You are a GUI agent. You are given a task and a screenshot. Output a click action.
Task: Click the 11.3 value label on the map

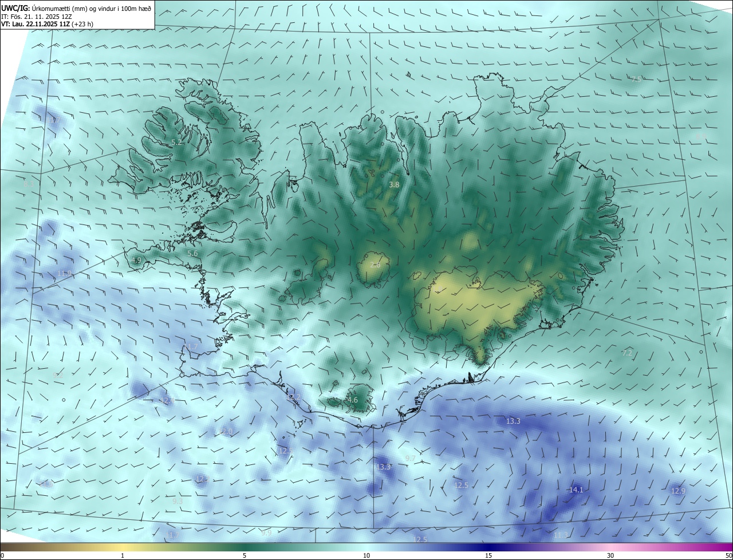[561, 535]
